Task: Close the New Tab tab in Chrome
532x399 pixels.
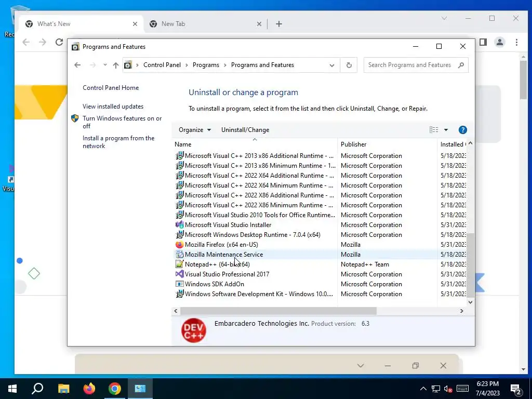Action: click(259, 24)
